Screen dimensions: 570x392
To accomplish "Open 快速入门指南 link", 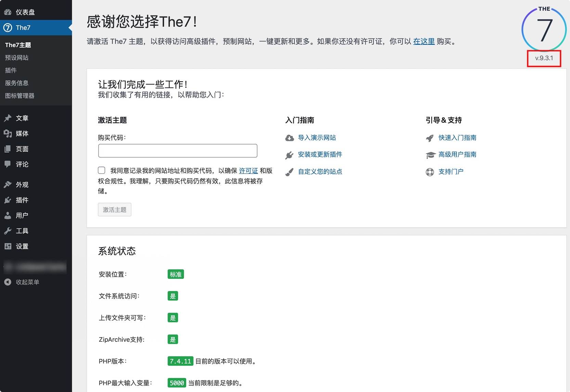I will click(457, 138).
